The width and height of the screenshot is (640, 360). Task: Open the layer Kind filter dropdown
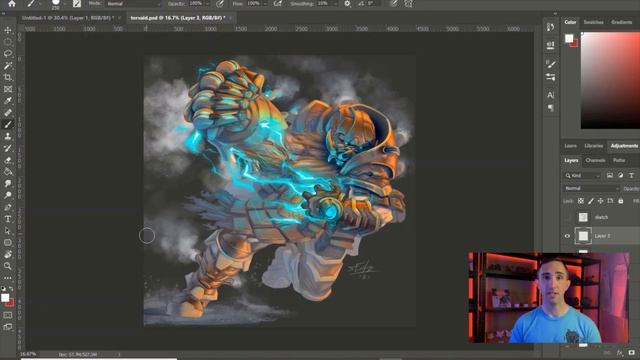[x=582, y=176]
